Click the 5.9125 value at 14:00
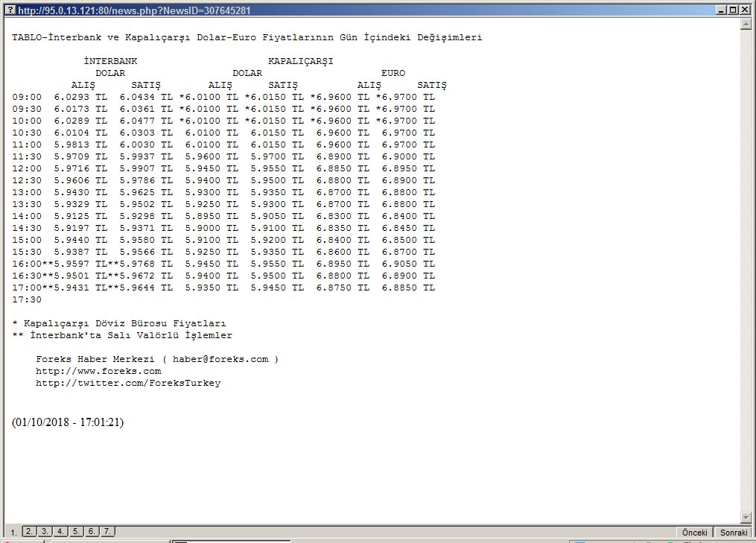This screenshot has height=543, width=756. (x=72, y=217)
